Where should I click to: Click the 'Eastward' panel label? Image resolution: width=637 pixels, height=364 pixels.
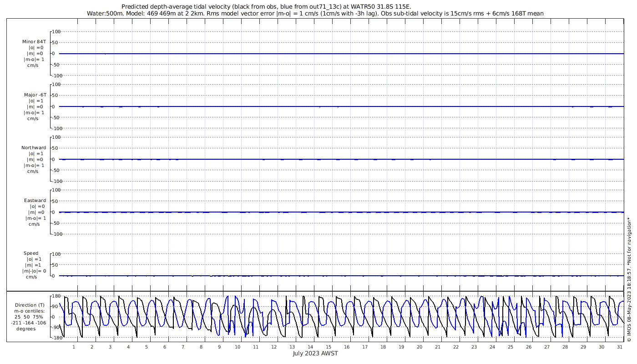coord(35,201)
